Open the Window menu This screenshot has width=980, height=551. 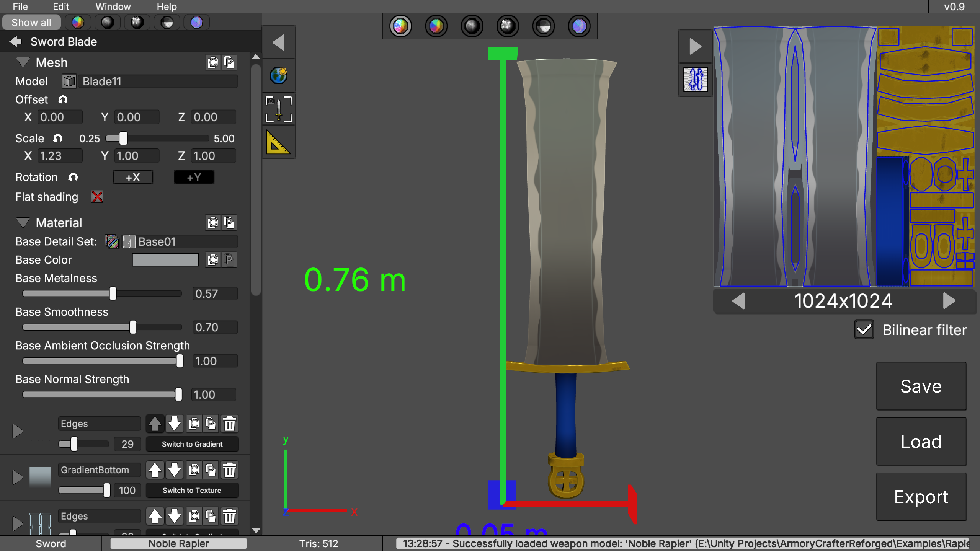coord(113,7)
